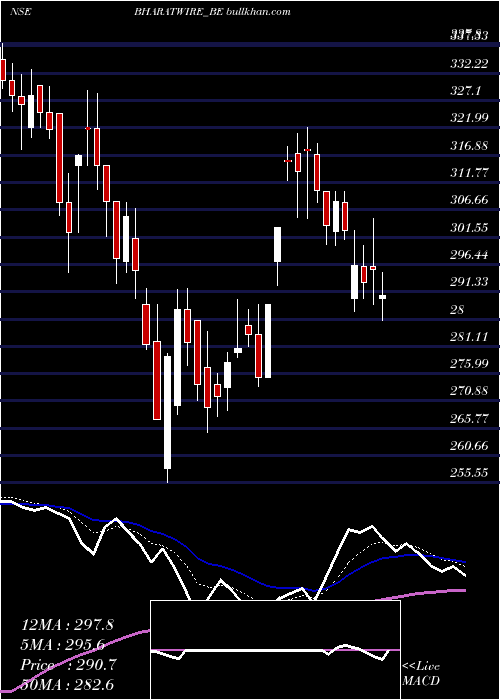Click the 5MA : 295.6 readout
Screen dimensions: 500x700
(x=63, y=645)
